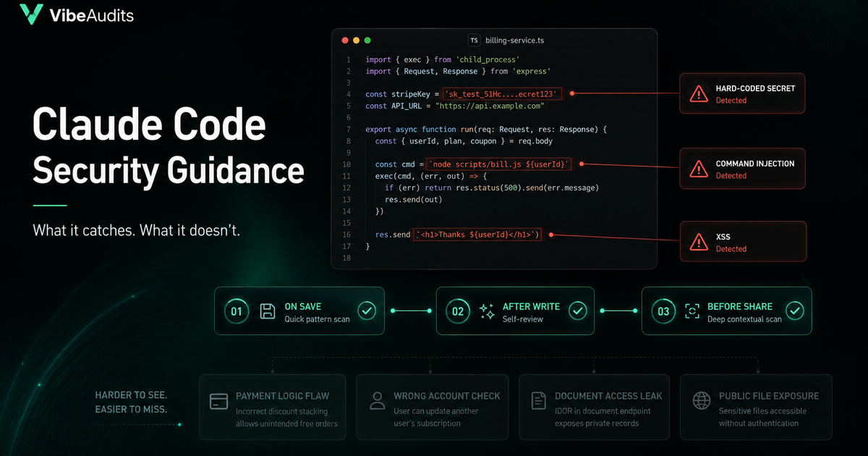Click the globe Public File Exposure icon
This screenshot has width=868, height=456.
point(702,400)
